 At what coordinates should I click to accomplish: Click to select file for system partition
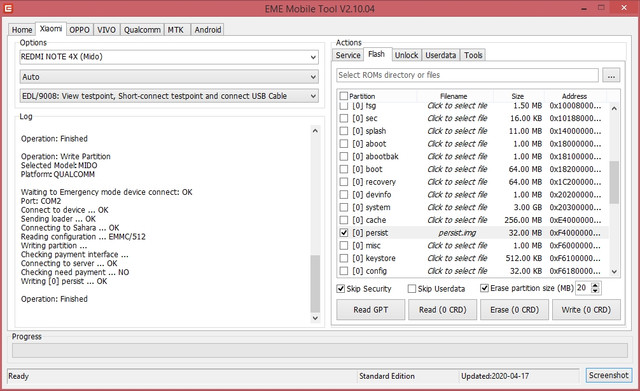(457, 207)
